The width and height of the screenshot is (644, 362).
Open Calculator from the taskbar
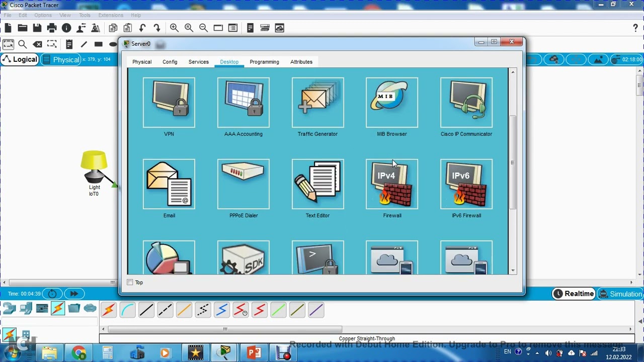coord(108,353)
